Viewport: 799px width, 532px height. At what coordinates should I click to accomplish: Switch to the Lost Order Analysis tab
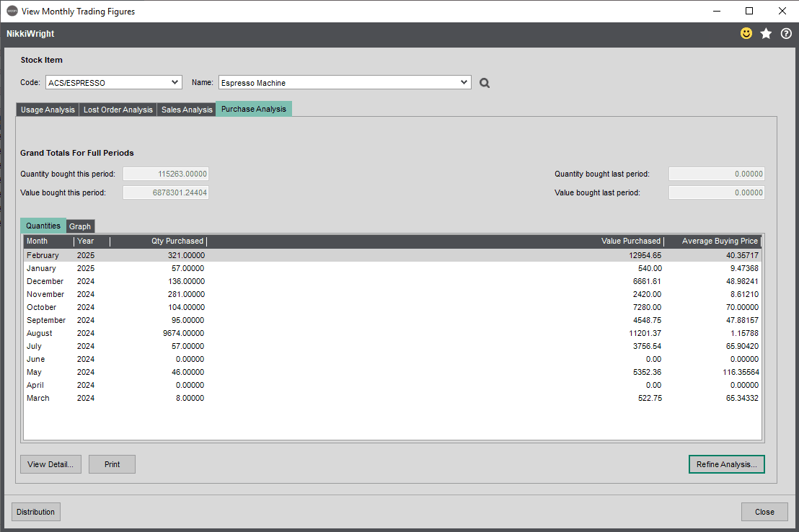pyautogui.click(x=118, y=110)
